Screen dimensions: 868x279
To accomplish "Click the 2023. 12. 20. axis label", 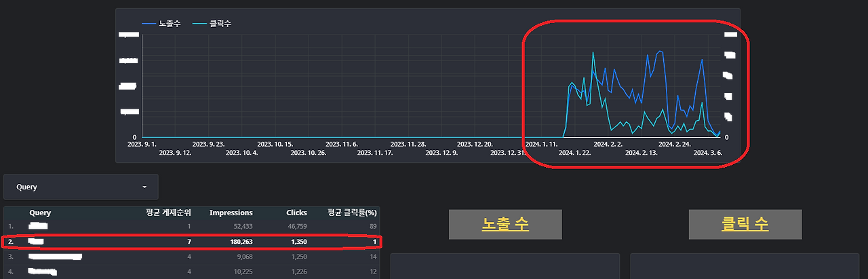I will 474,144.
